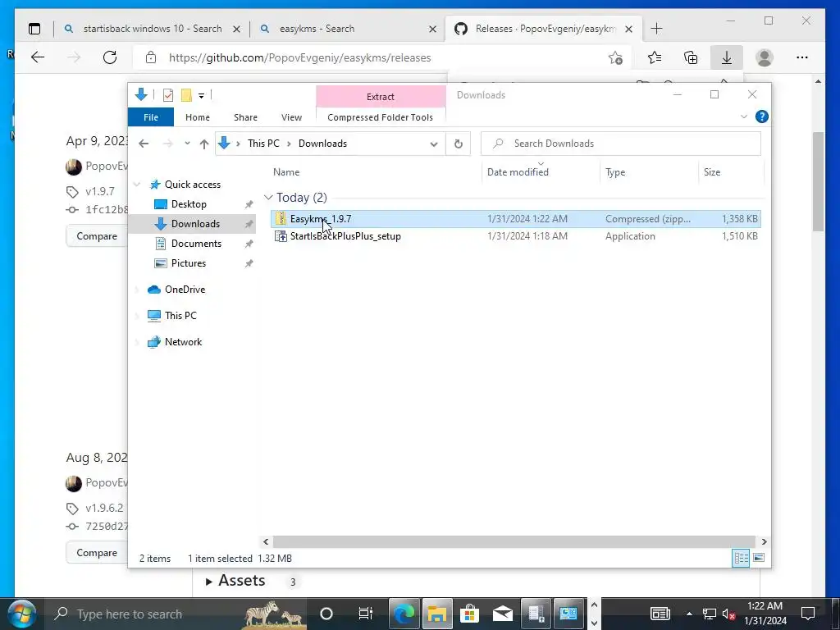Open Downloads in the navigation pane
This screenshot has height=630, width=840.
tap(195, 224)
